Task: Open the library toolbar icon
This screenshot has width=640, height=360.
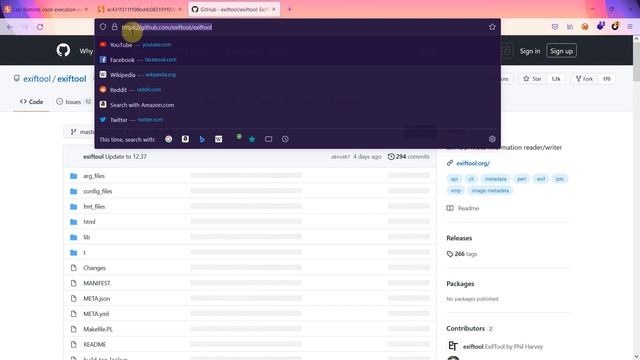Action: 570,27
